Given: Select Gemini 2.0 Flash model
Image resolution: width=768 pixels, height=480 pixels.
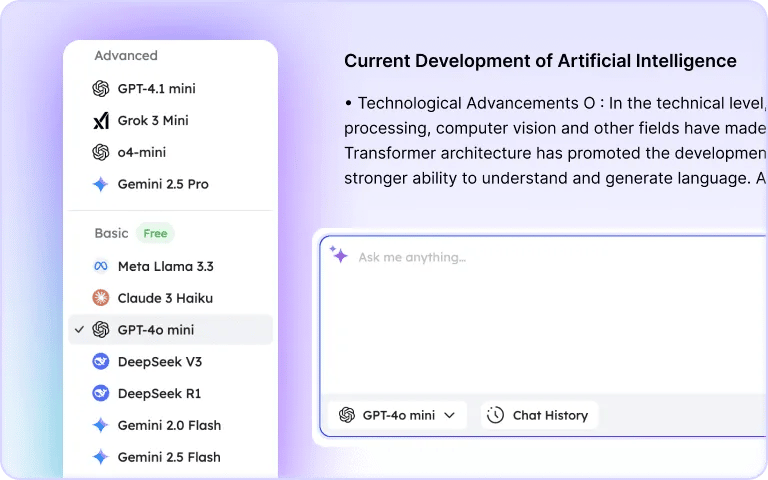Looking at the screenshot, I should point(169,426).
